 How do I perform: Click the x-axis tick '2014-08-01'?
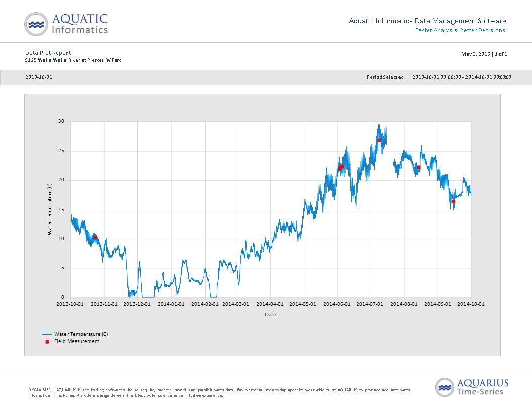[404, 304]
